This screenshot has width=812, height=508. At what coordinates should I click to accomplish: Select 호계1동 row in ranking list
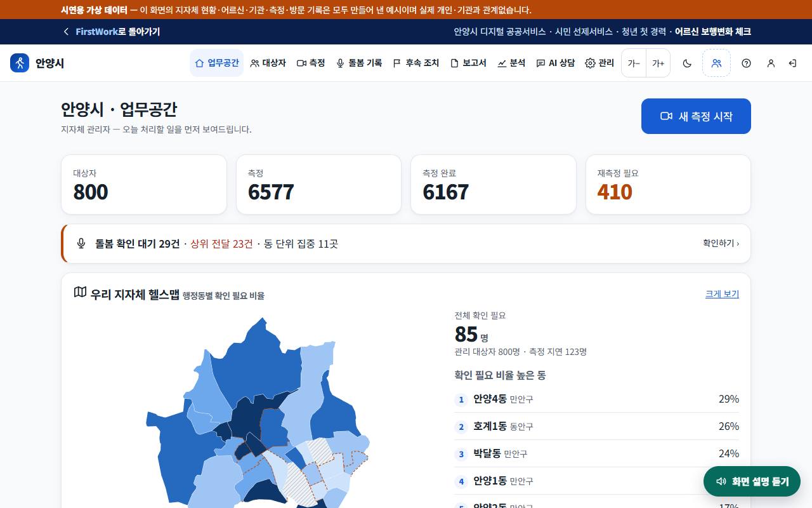[597, 427]
